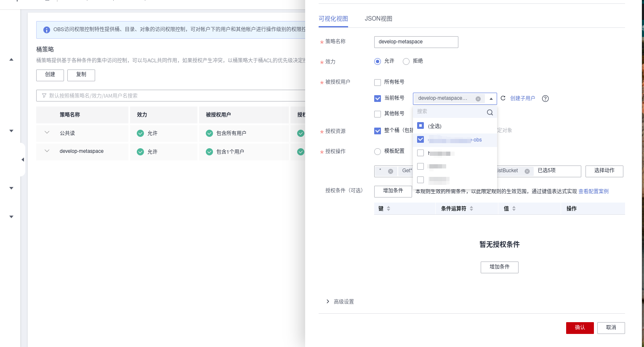Open the 查看配置案例 link

[593, 191]
